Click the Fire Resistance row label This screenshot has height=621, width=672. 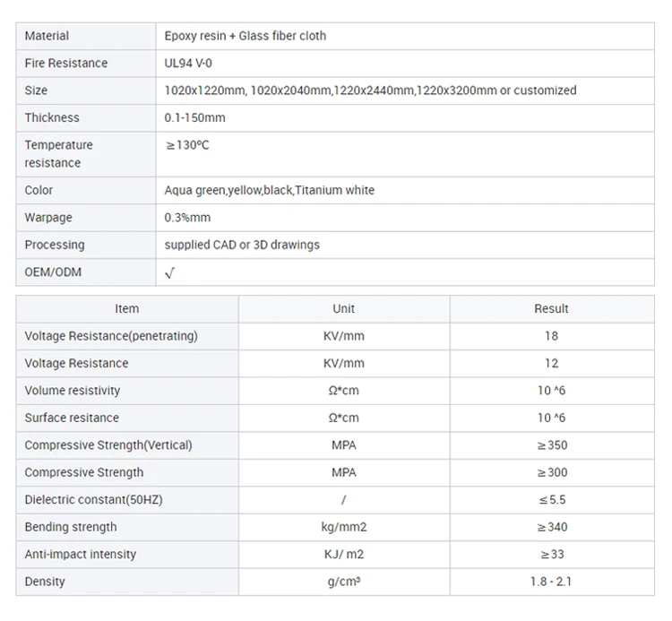click(x=65, y=63)
